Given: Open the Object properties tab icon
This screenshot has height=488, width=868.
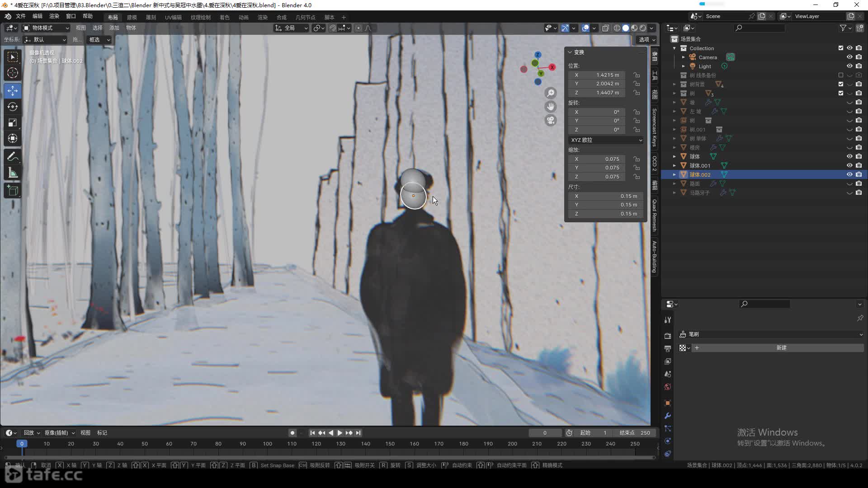Looking at the screenshot, I should pos(668,403).
